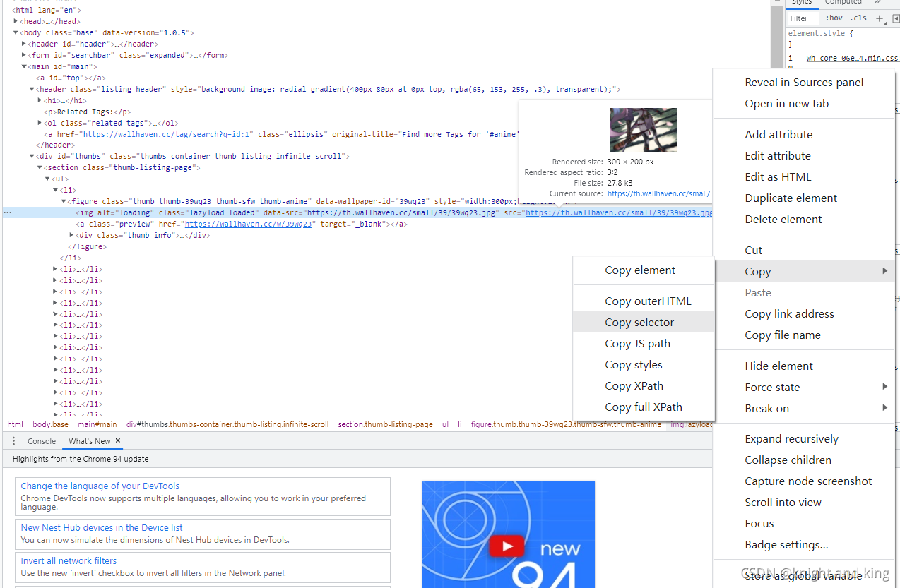
Task: Toggle the :hov element state button
Action: [x=834, y=18]
